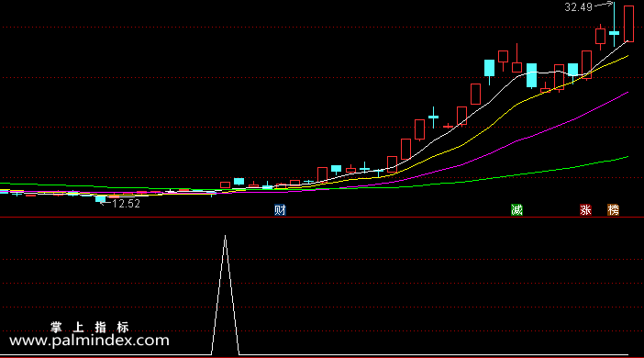Screen dimensions: 644x358
Task: Select the large cyan candle above 减 marker
Action: (531, 75)
